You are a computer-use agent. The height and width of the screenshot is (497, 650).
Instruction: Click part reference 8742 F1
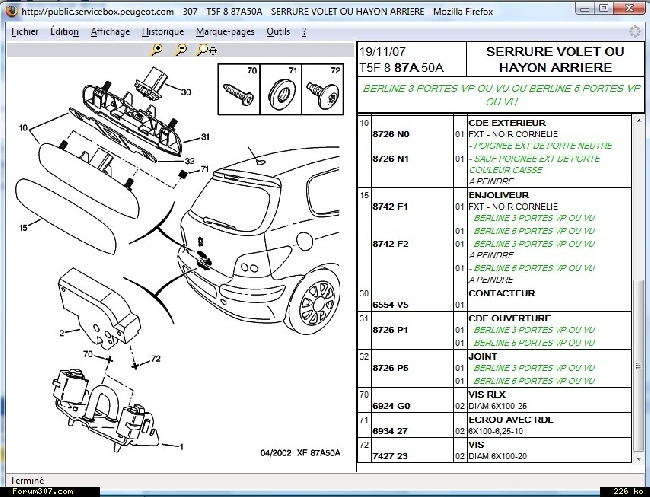tap(390, 206)
